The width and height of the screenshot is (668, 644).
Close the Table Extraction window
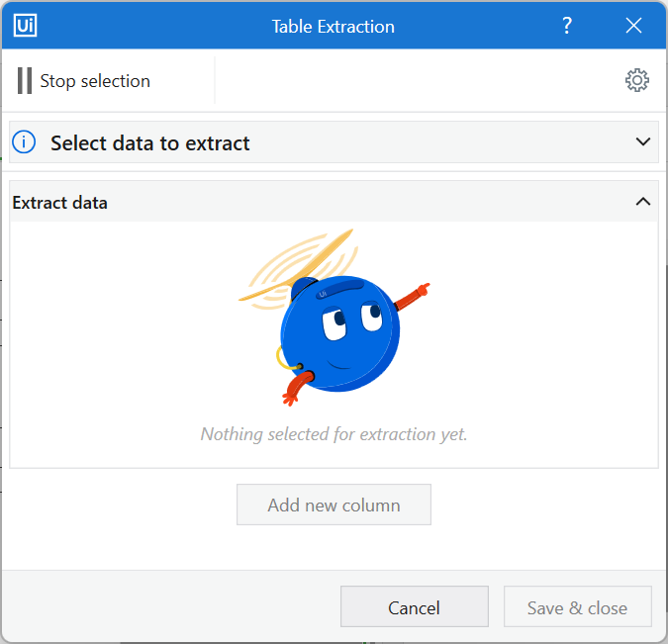click(x=634, y=26)
